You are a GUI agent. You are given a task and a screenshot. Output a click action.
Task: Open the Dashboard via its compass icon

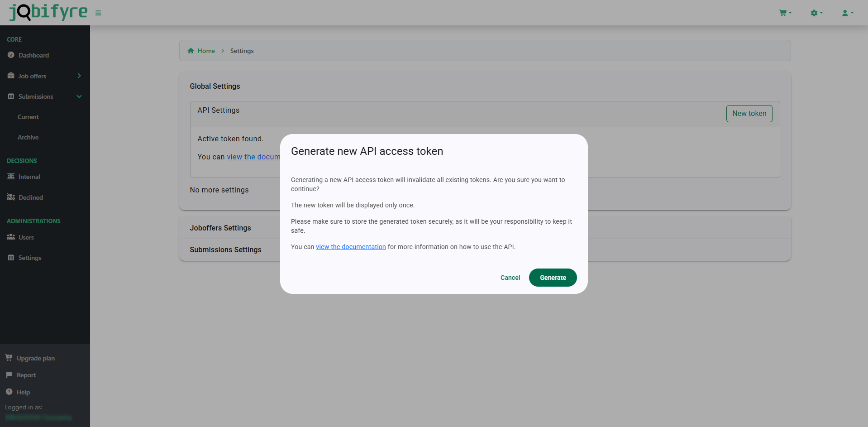pyautogui.click(x=11, y=55)
